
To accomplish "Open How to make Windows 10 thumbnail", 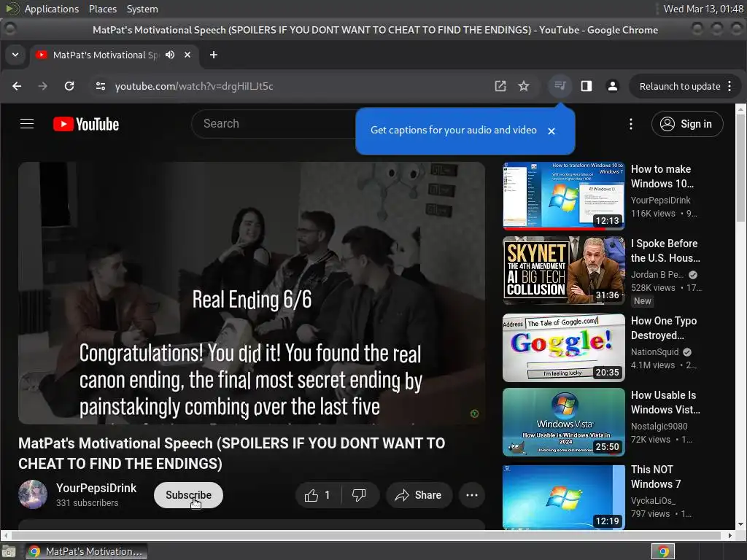I will [x=564, y=195].
